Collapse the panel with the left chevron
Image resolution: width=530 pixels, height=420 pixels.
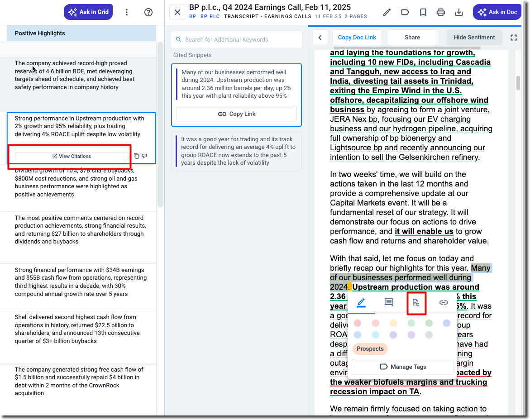coord(320,38)
